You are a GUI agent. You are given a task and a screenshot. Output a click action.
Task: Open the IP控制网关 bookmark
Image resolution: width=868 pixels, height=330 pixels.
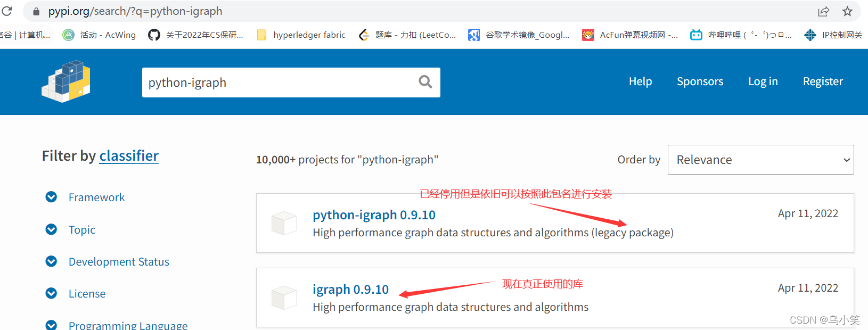click(x=833, y=35)
